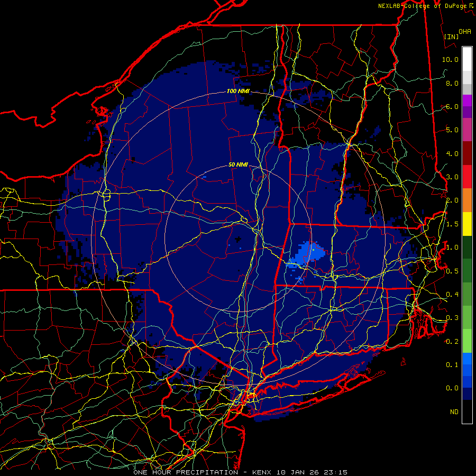Select the 1.5 legend value

452,224
